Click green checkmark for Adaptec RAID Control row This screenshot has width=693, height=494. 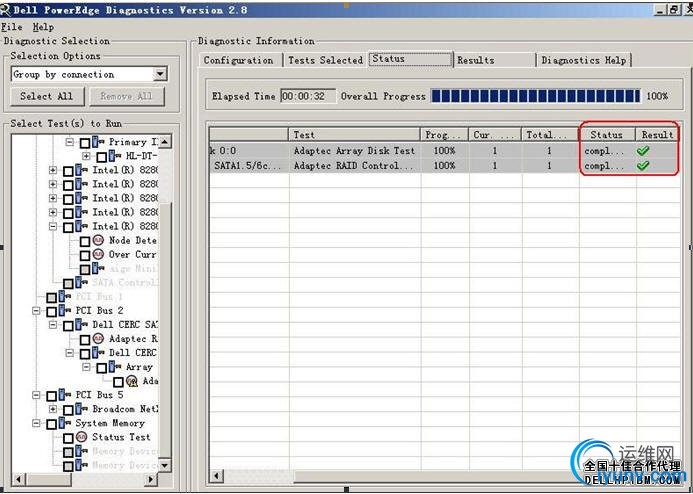point(643,166)
